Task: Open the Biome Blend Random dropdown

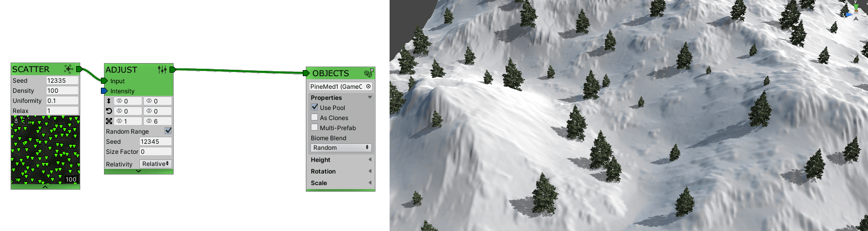Action: tap(341, 148)
